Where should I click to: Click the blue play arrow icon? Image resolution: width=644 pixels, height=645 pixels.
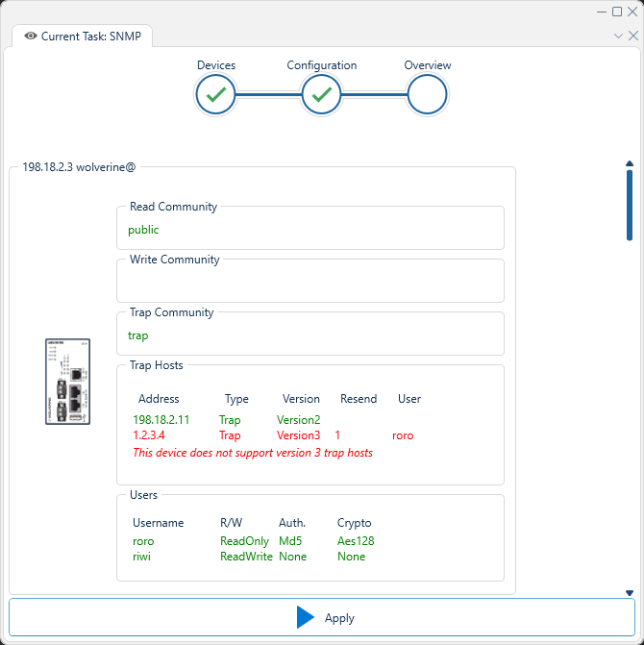point(305,617)
